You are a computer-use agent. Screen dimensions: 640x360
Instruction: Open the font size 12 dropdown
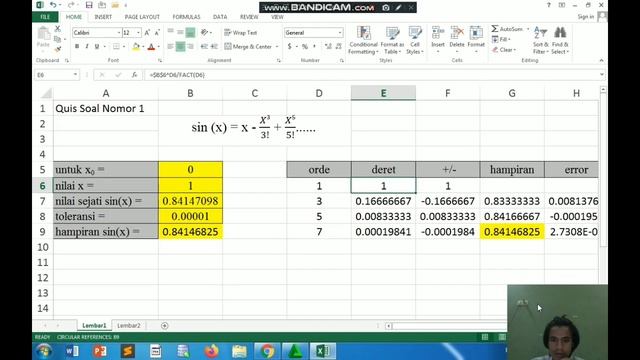point(138,33)
